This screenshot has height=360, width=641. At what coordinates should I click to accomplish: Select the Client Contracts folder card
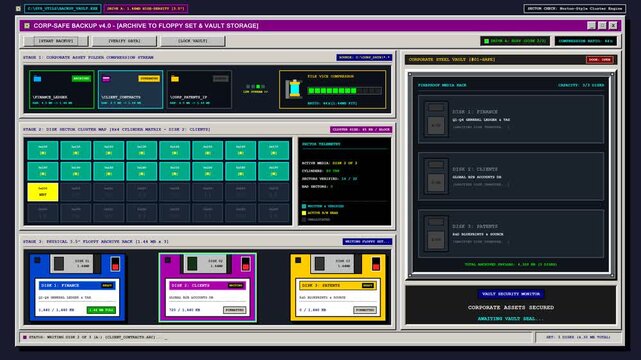point(130,89)
